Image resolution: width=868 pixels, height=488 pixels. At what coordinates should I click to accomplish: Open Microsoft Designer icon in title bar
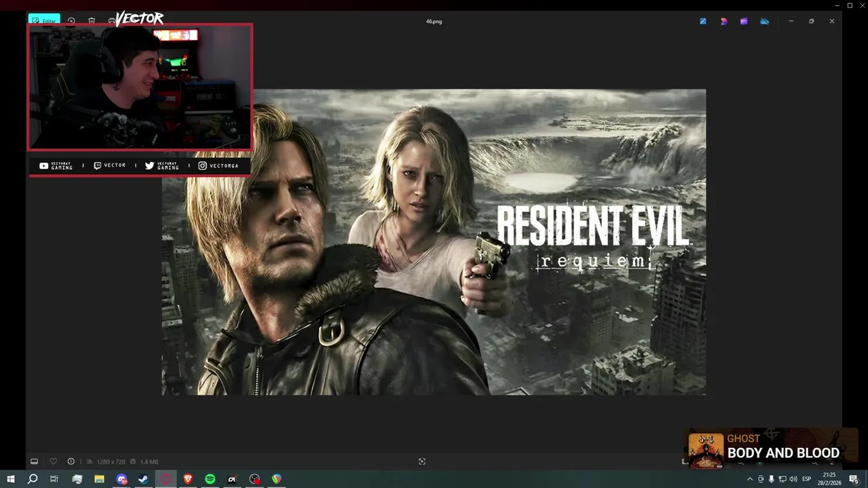724,21
